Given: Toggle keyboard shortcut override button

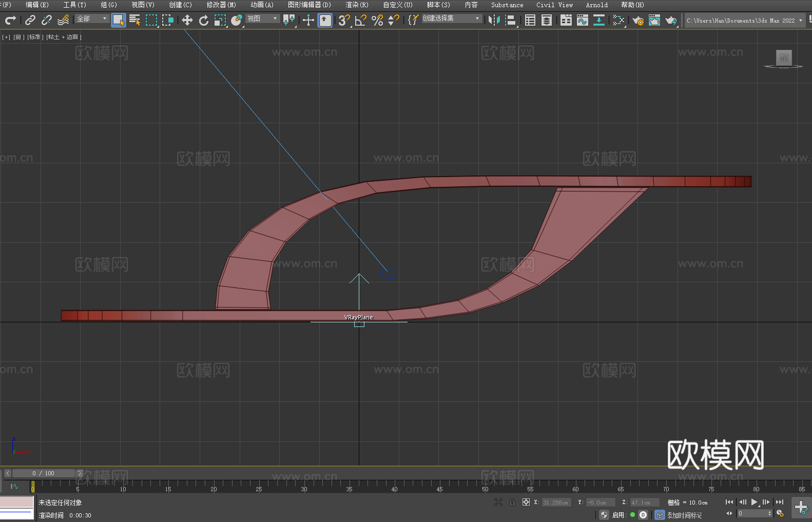Looking at the screenshot, I should point(325,20).
